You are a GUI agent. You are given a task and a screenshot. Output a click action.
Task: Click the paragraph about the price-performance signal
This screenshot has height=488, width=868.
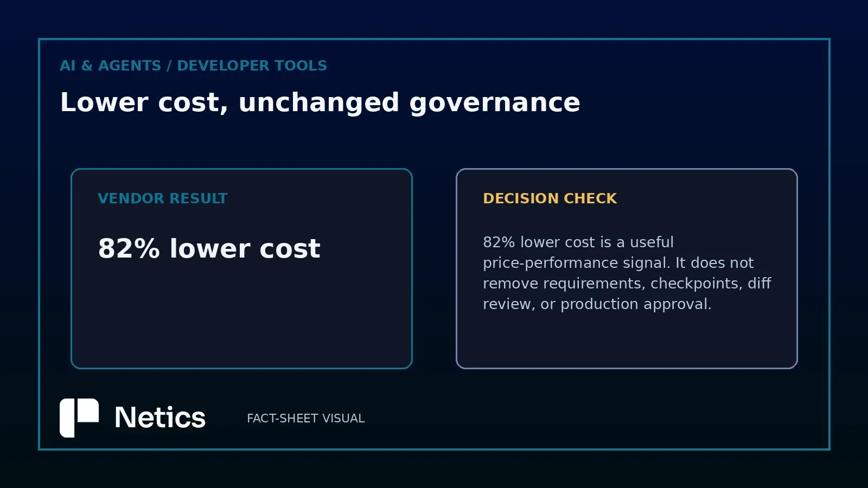(627, 273)
